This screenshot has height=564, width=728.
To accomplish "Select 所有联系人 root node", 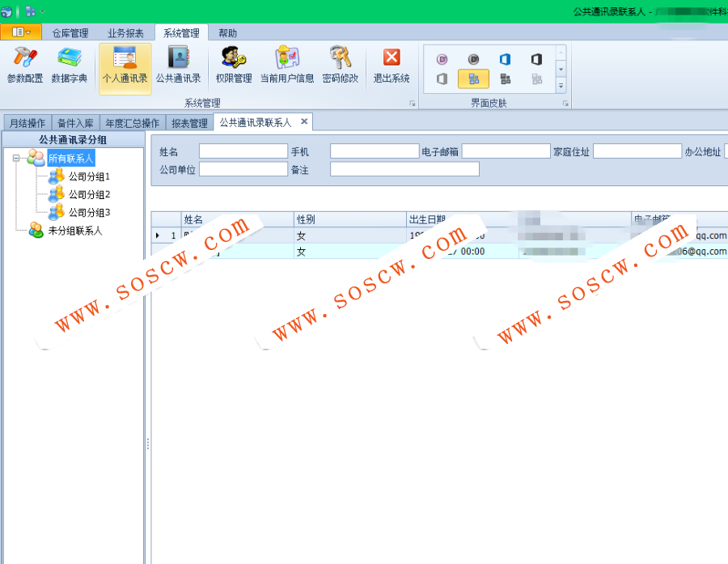I will coord(71,159).
